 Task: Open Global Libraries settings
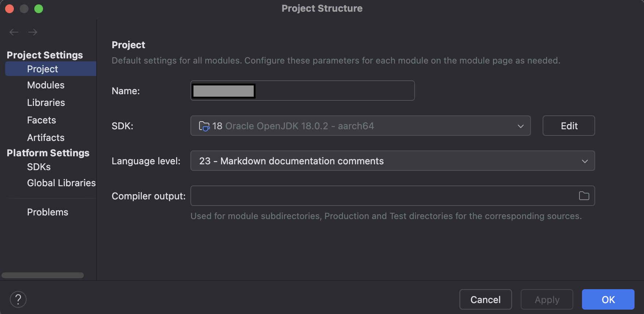coord(61,183)
